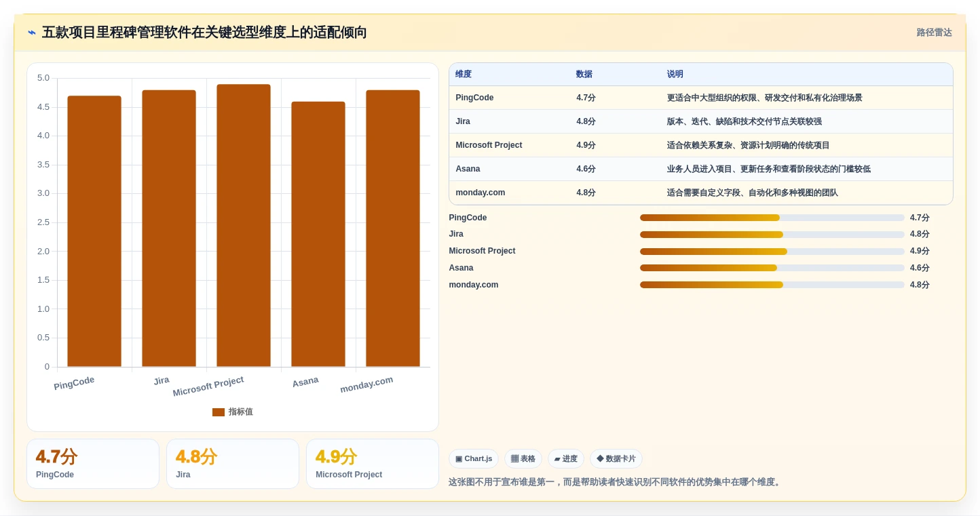
Task: Click the Jira progress bar
Action: [x=772, y=235]
